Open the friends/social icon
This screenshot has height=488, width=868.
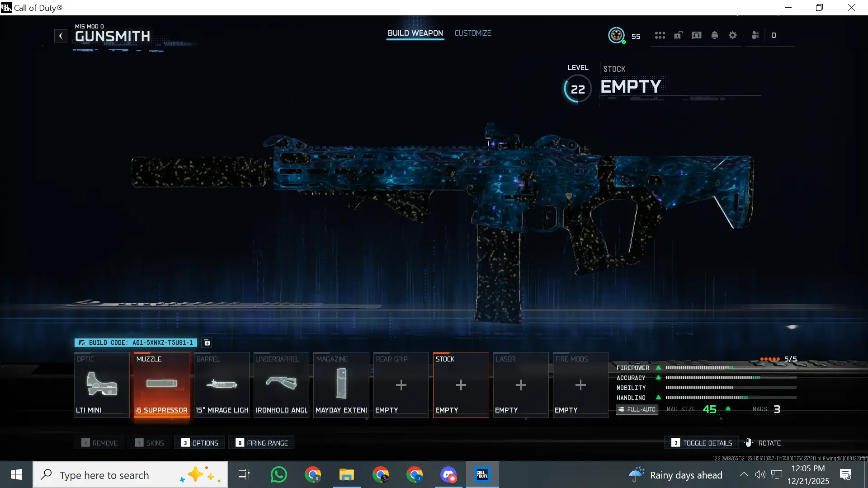[x=755, y=35]
